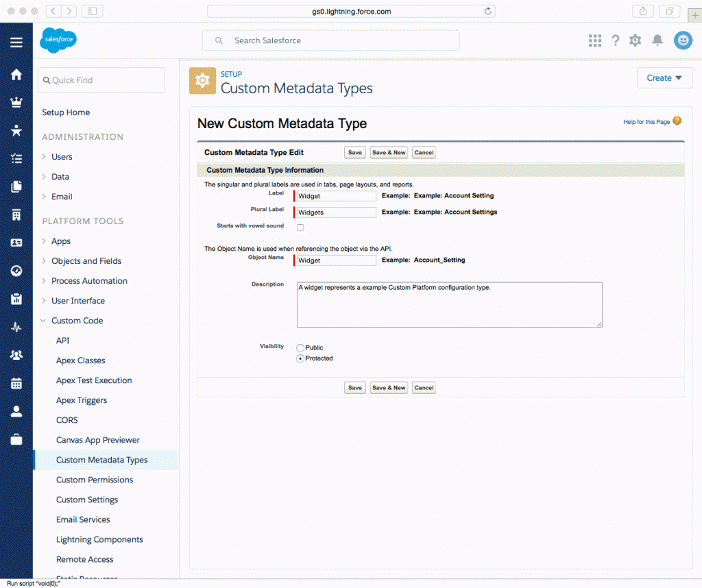The image size is (702, 588).
Task: Go to Home icon in left navigation
Action: click(x=16, y=74)
